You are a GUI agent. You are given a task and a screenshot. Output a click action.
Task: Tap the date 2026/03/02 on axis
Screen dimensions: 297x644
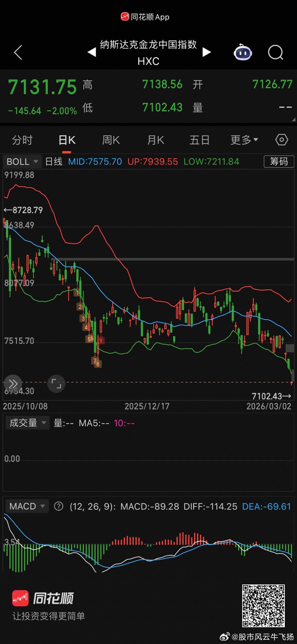tap(269, 406)
